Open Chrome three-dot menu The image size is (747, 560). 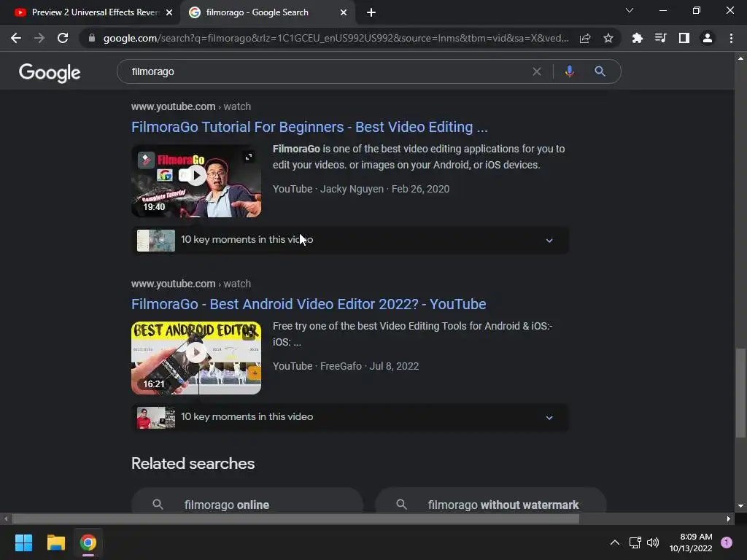tap(731, 38)
